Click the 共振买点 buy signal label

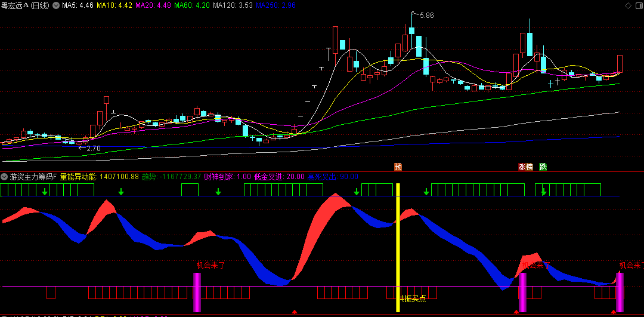413,298
